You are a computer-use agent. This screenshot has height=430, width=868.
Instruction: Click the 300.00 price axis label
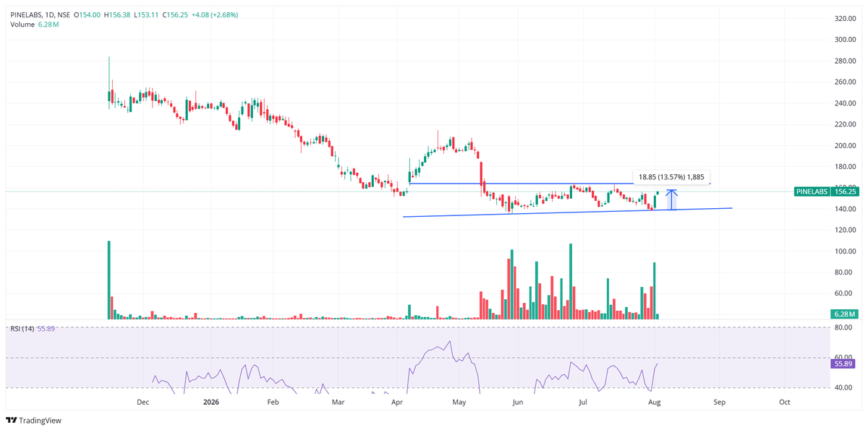tap(844, 40)
